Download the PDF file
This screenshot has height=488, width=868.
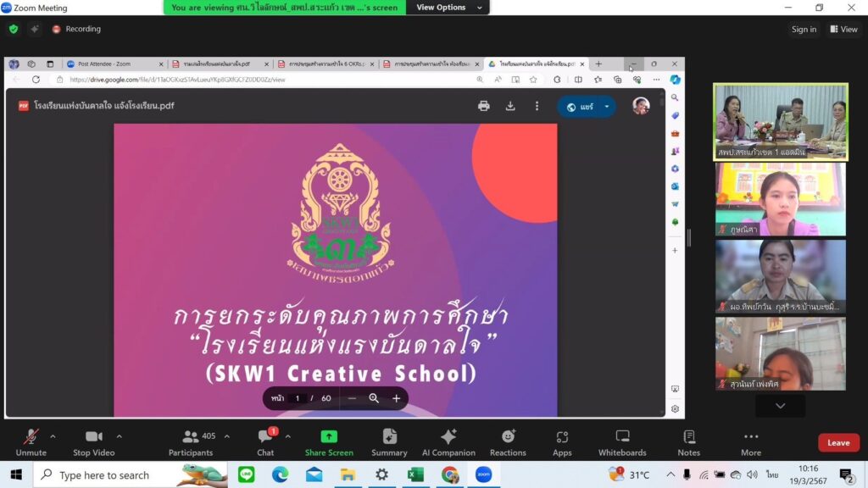pos(510,106)
